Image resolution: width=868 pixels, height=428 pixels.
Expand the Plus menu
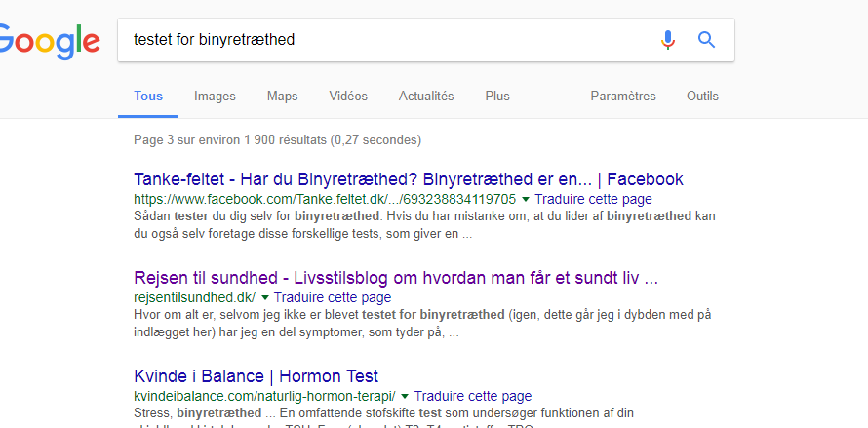click(x=497, y=96)
